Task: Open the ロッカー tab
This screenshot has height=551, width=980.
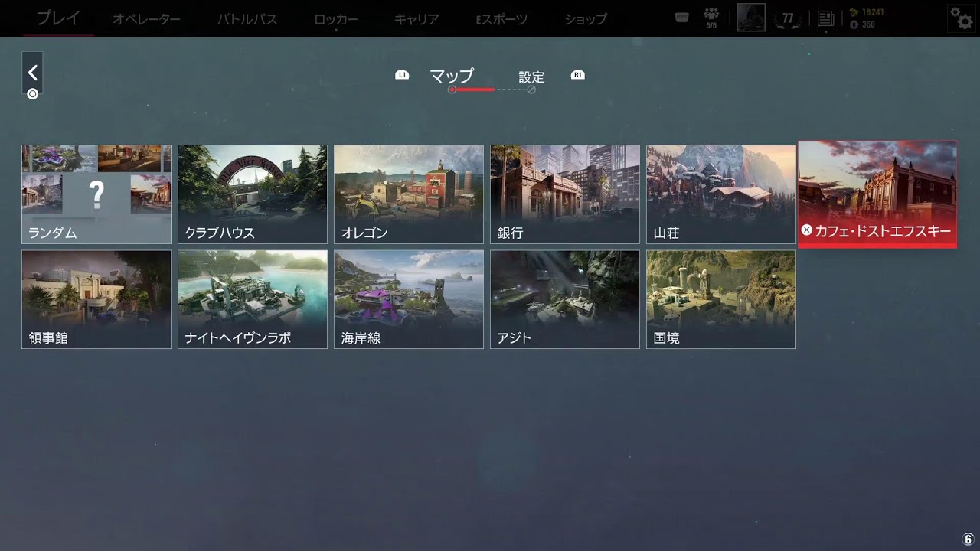Action: (336, 19)
